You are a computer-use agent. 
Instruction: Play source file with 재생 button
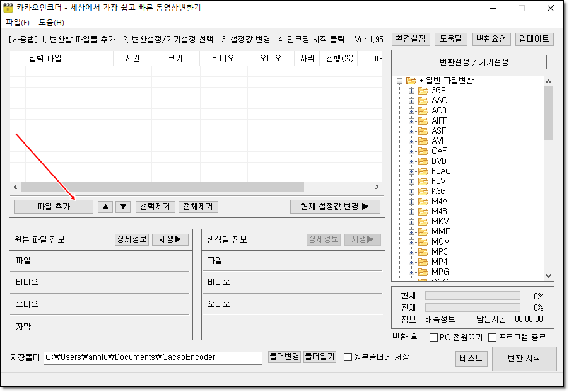(x=170, y=239)
